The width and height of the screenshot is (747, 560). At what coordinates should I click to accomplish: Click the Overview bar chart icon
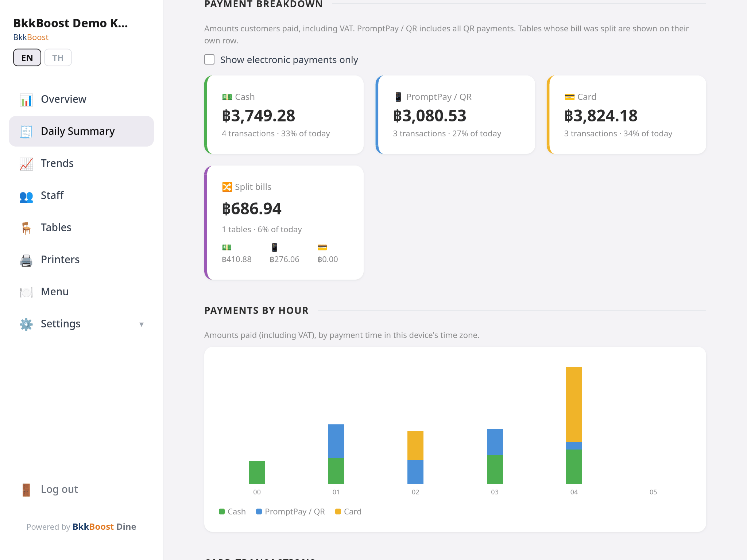(26, 100)
